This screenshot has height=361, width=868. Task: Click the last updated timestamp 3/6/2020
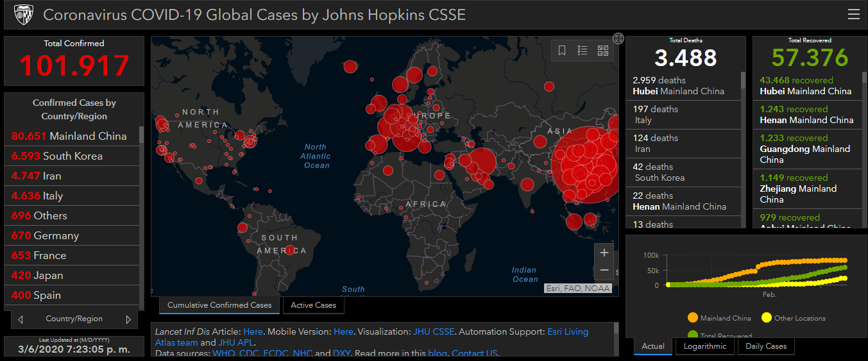point(74,349)
